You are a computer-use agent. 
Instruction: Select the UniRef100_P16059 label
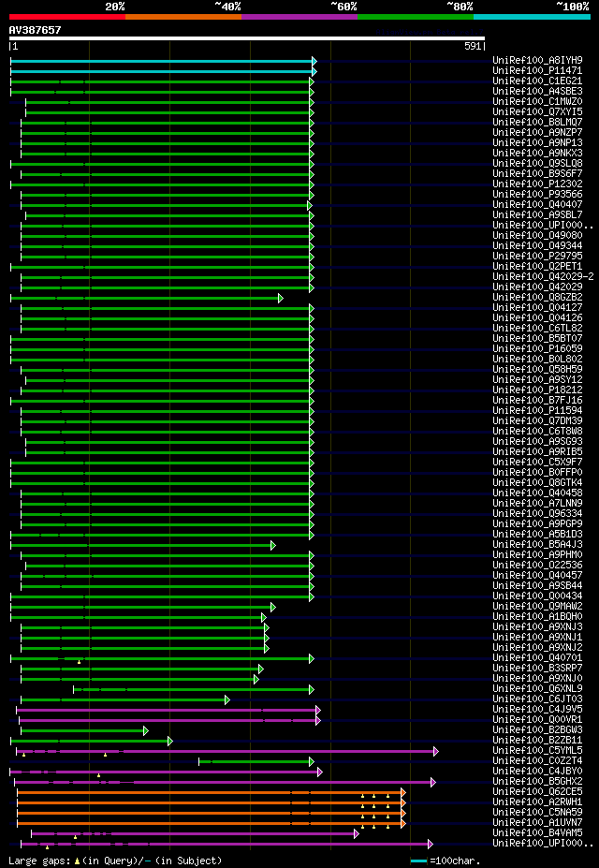(537, 348)
